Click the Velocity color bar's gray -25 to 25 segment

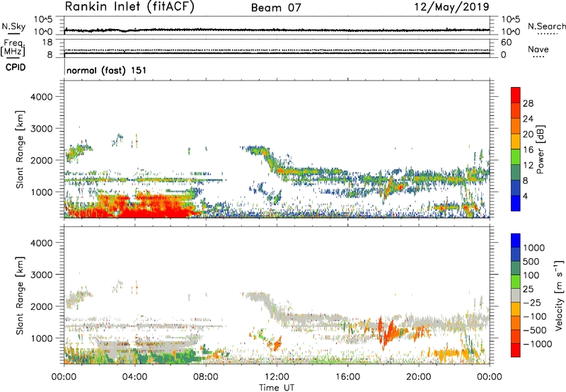pyautogui.click(x=516, y=295)
